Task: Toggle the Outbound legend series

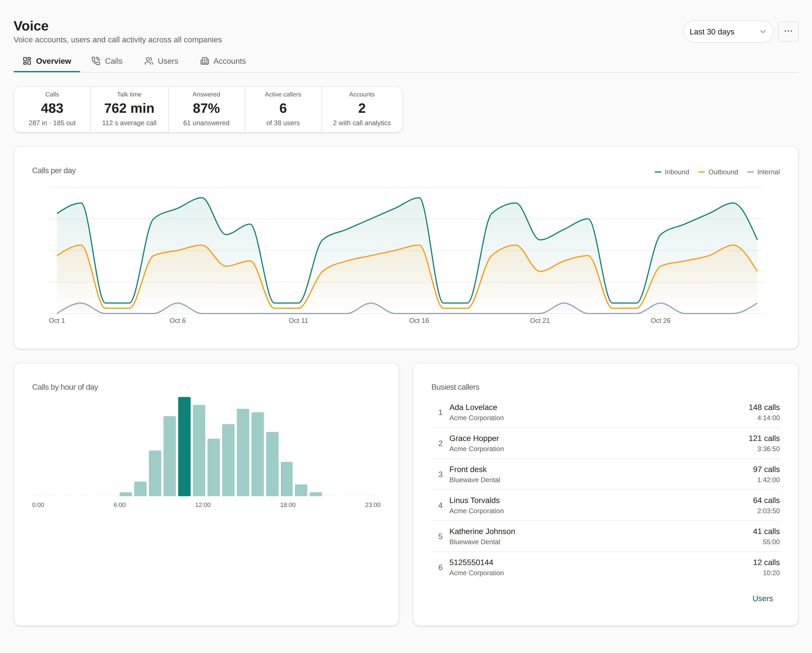Action: (718, 172)
